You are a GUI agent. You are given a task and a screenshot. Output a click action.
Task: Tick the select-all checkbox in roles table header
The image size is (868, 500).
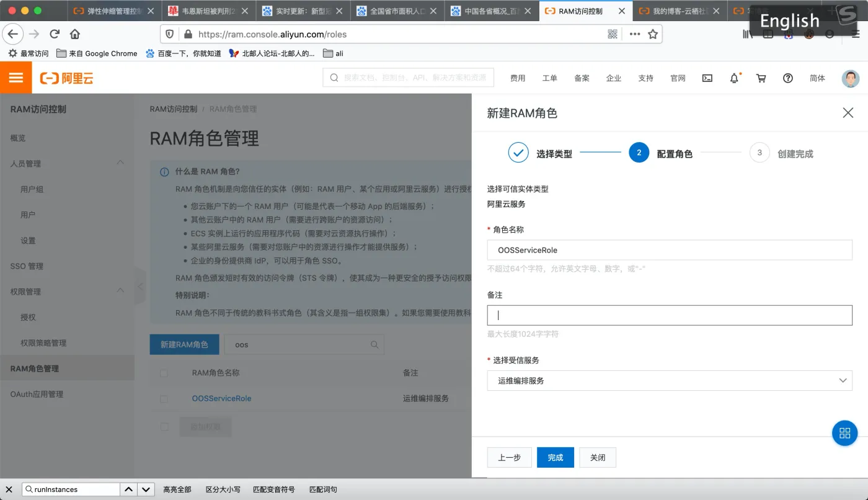(x=164, y=373)
